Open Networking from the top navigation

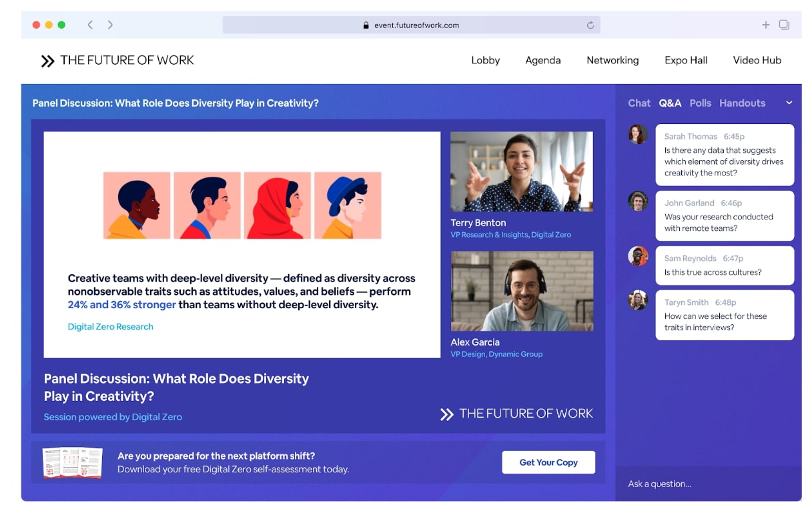tap(613, 60)
